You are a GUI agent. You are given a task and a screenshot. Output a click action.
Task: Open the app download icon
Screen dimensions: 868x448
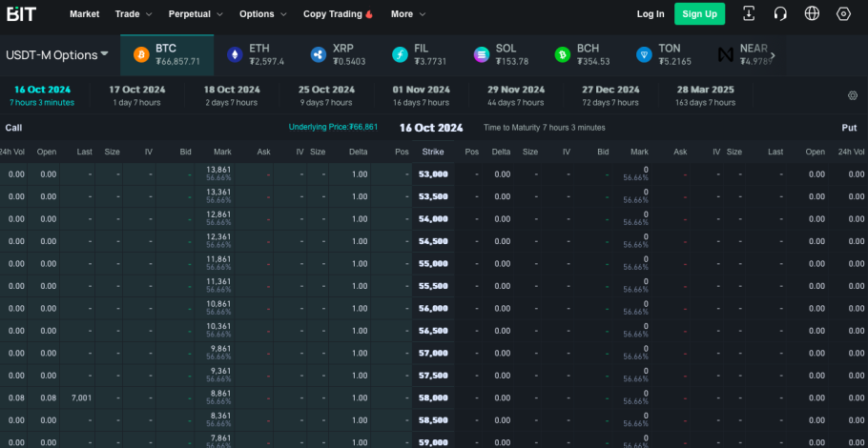pos(749,14)
